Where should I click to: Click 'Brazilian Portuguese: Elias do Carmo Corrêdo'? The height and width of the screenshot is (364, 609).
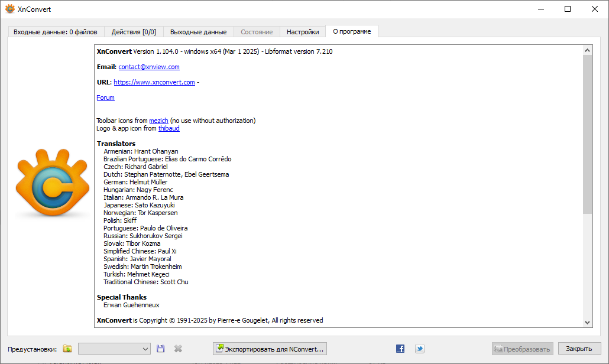[x=167, y=159]
